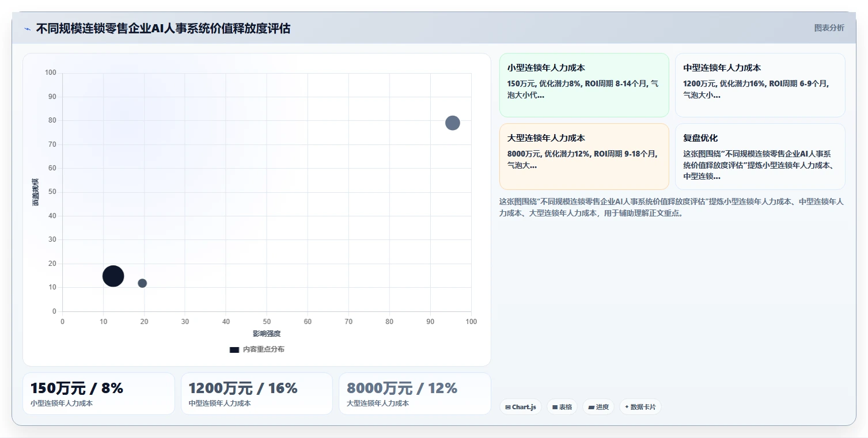Click the text 1200万元, 优化潜力16%, ROI周期 6-9个月
Screen dimensions: 868x438
click(755, 83)
